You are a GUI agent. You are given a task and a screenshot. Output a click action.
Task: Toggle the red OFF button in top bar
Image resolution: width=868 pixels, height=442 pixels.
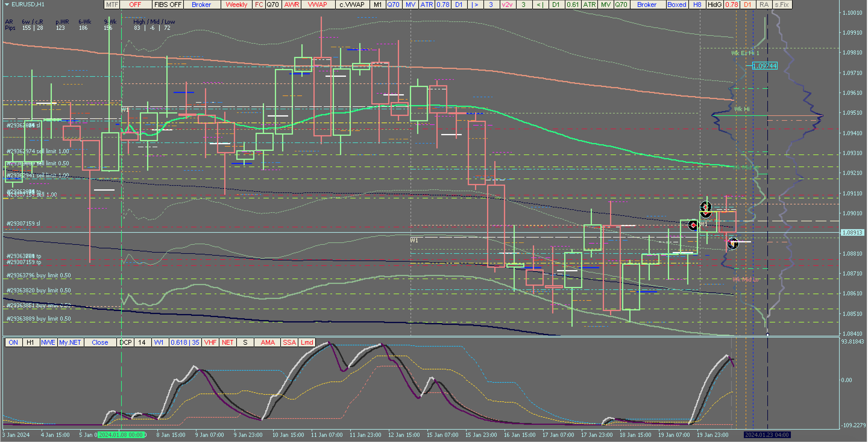[135, 5]
